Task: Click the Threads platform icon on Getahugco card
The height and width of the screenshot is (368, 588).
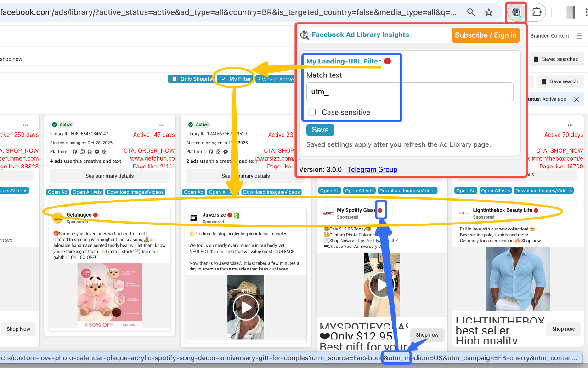Action: pyautogui.click(x=104, y=151)
